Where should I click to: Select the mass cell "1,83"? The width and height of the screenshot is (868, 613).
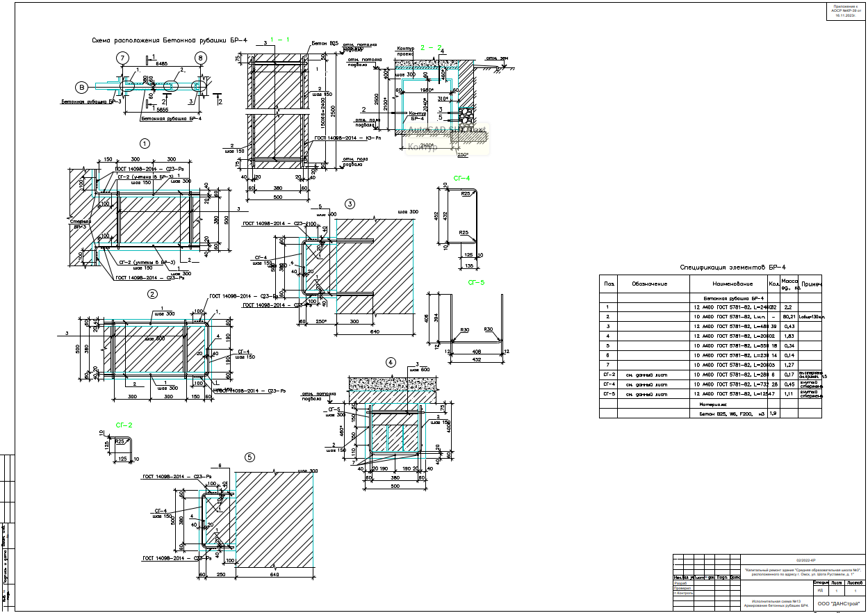[788, 336]
